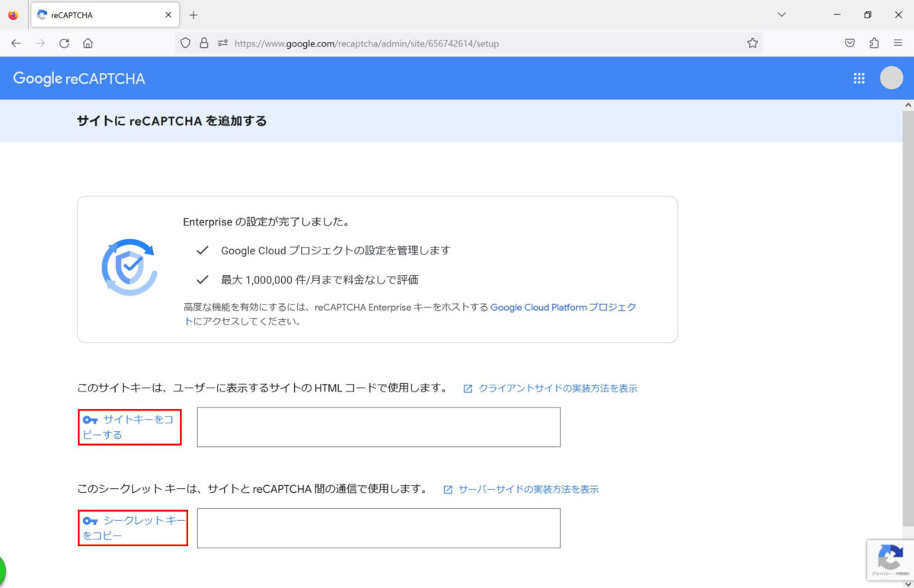Screen dimensions: 914x588
Task: Click the forward navigation arrow
Action: point(40,43)
